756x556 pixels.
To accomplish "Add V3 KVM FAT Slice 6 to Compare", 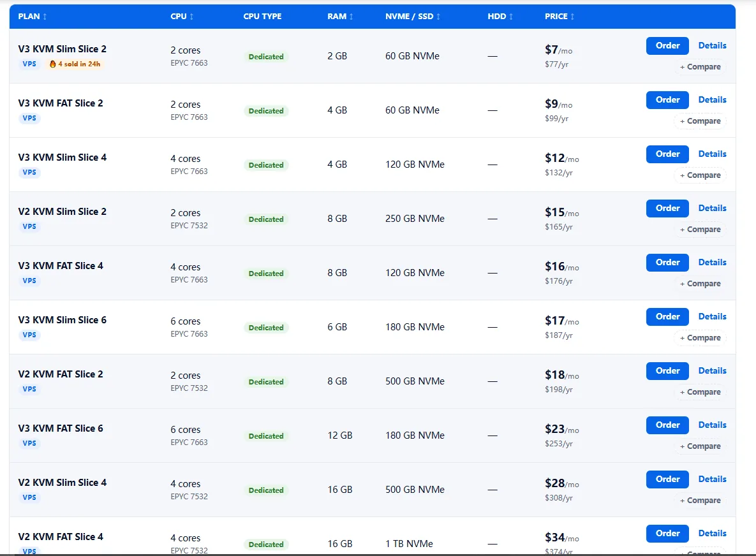I will 700,446.
